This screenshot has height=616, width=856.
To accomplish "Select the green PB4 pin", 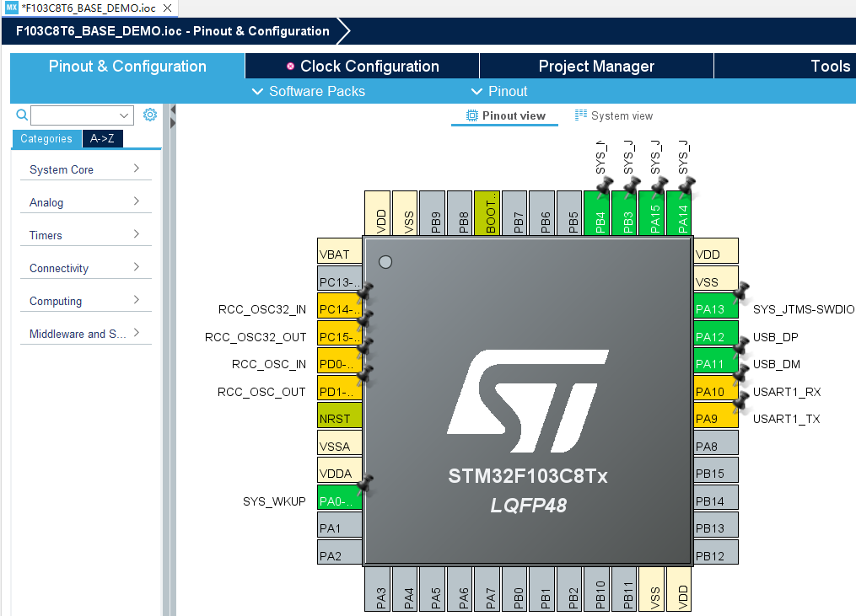I will pyautogui.click(x=597, y=213).
